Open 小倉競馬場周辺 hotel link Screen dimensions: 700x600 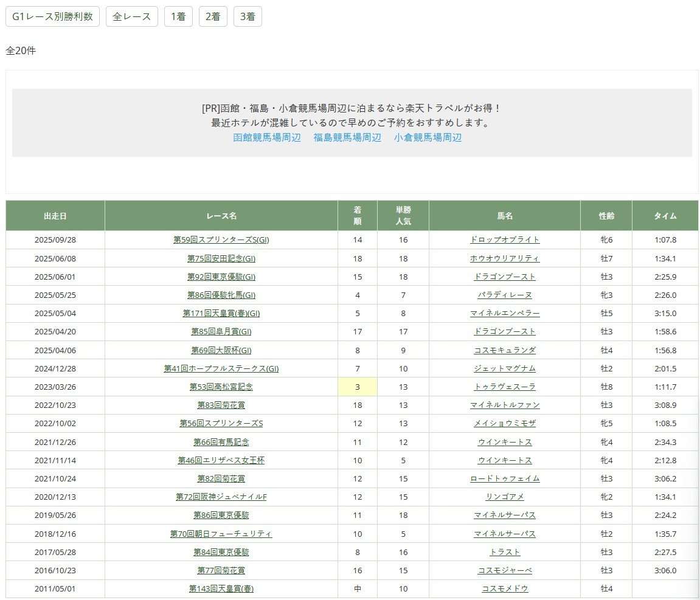click(x=428, y=137)
